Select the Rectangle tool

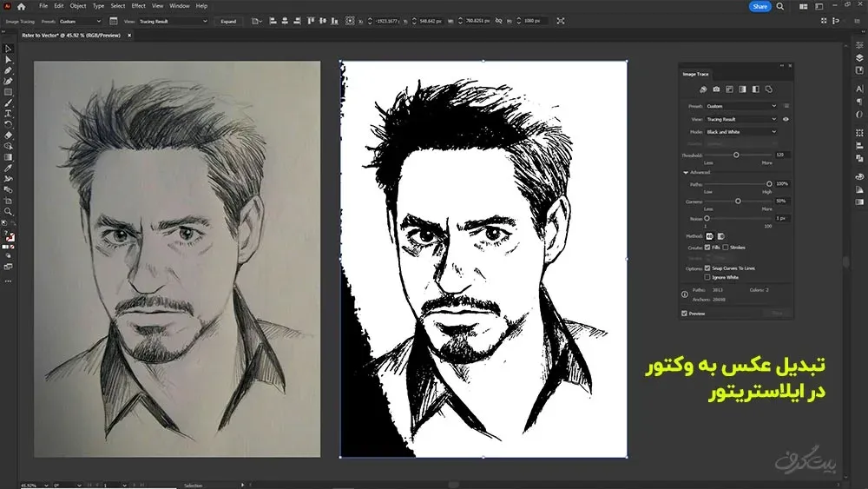(9, 92)
